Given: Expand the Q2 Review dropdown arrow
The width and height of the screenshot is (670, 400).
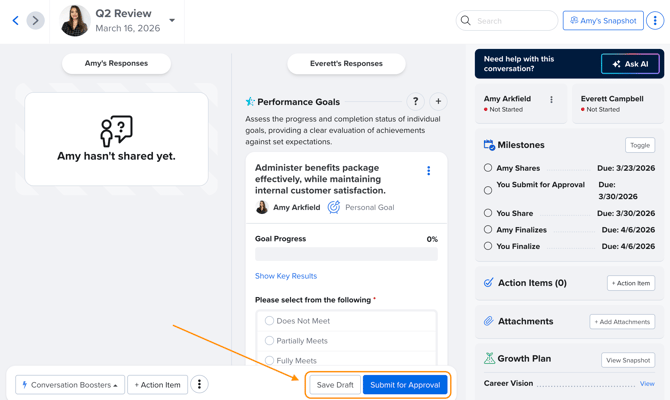Looking at the screenshot, I should pos(172,20).
